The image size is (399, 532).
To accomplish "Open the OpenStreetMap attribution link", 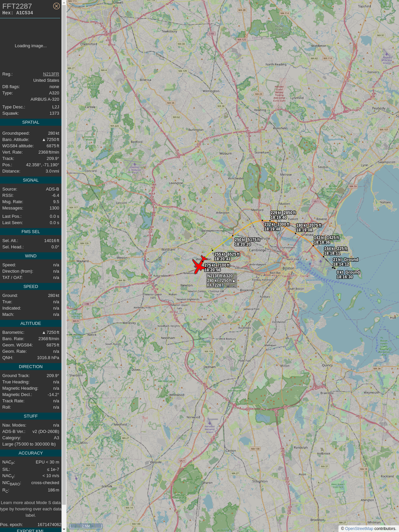I will pyautogui.click(x=359, y=529).
